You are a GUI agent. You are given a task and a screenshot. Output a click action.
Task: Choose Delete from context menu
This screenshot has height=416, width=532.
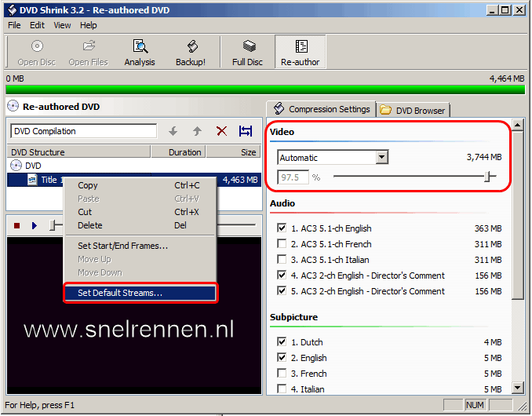coord(140,225)
